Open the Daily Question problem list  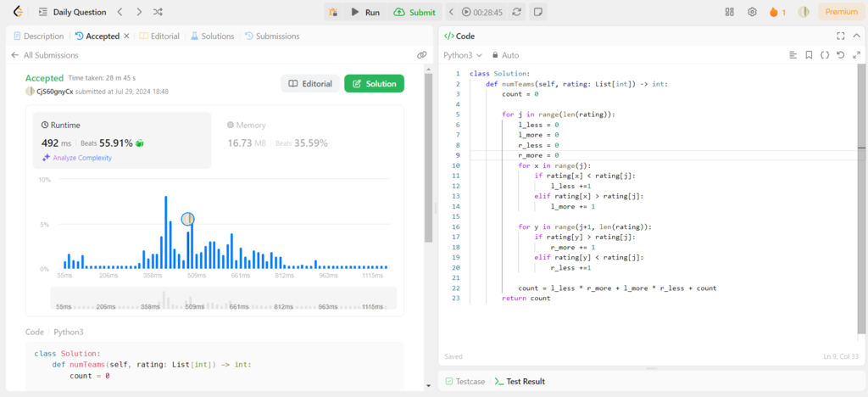coord(73,12)
